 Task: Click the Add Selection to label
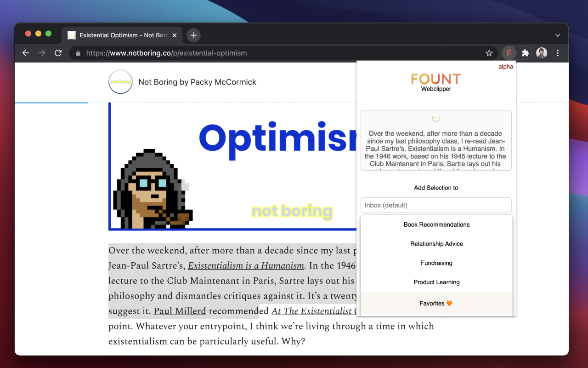pos(436,188)
